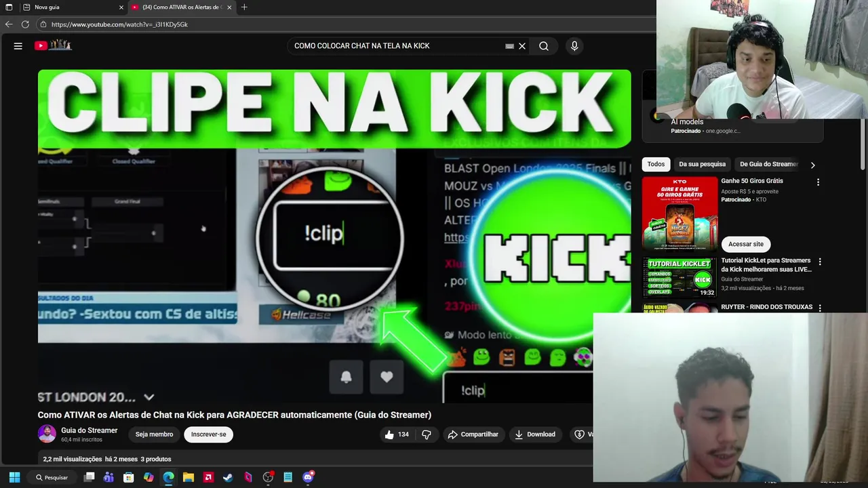Open File Explorer from the taskbar

coord(189,477)
